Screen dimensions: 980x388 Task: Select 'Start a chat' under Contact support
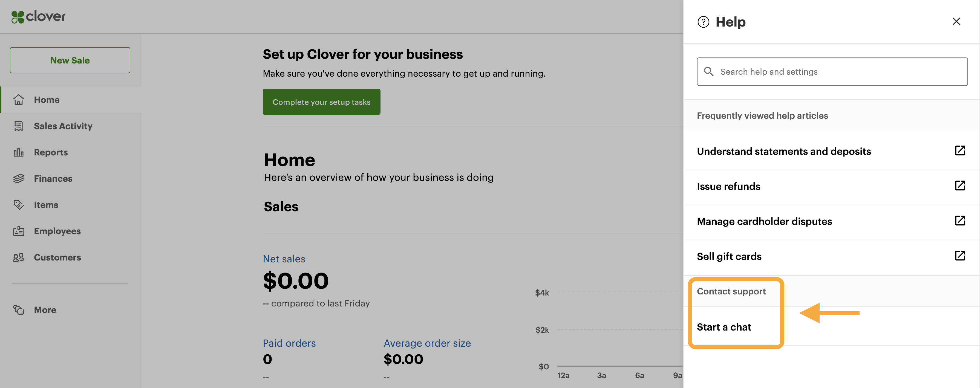[x=724, y=327]
